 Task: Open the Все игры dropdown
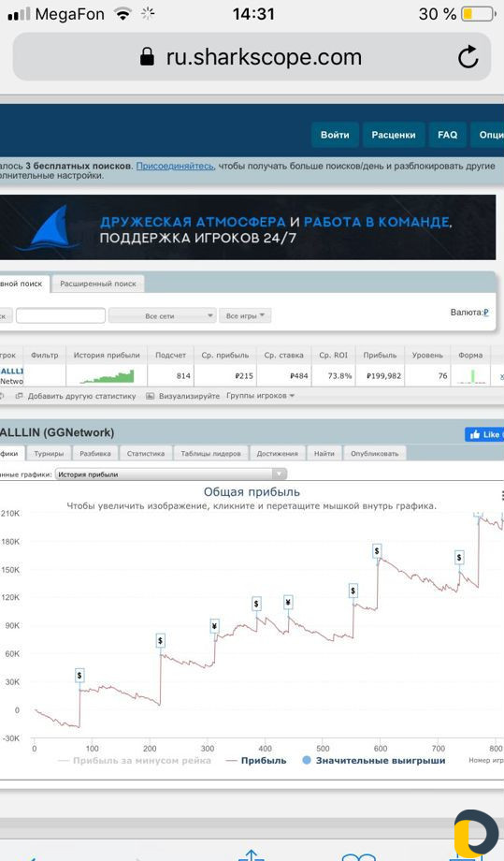pos(245,315)
